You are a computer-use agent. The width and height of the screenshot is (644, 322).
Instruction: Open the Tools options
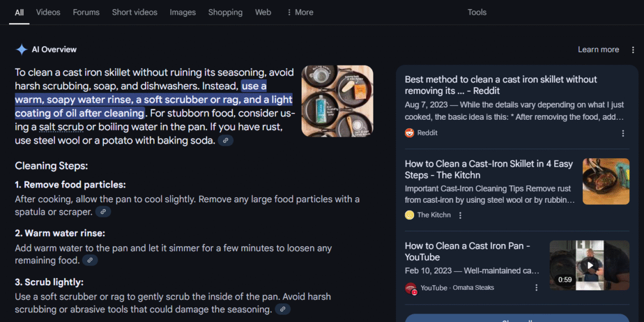click(x=477, y=12)
